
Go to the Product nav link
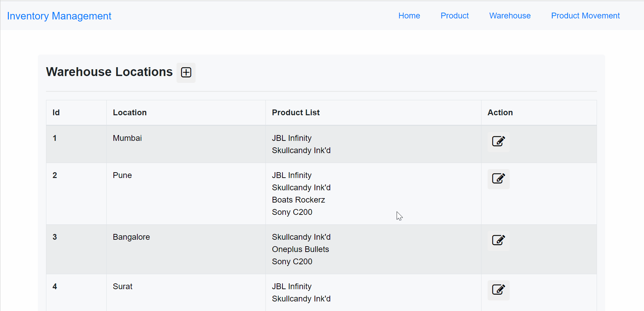pos(455,16)
